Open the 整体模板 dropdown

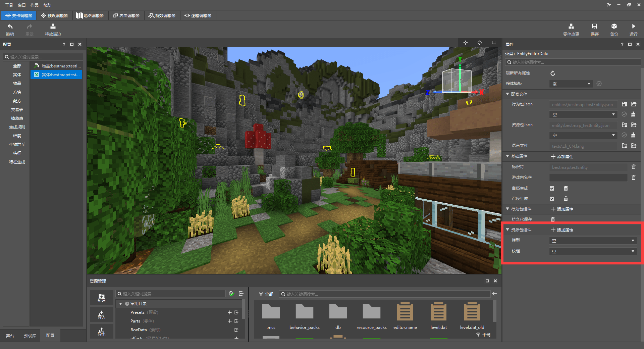571,84
